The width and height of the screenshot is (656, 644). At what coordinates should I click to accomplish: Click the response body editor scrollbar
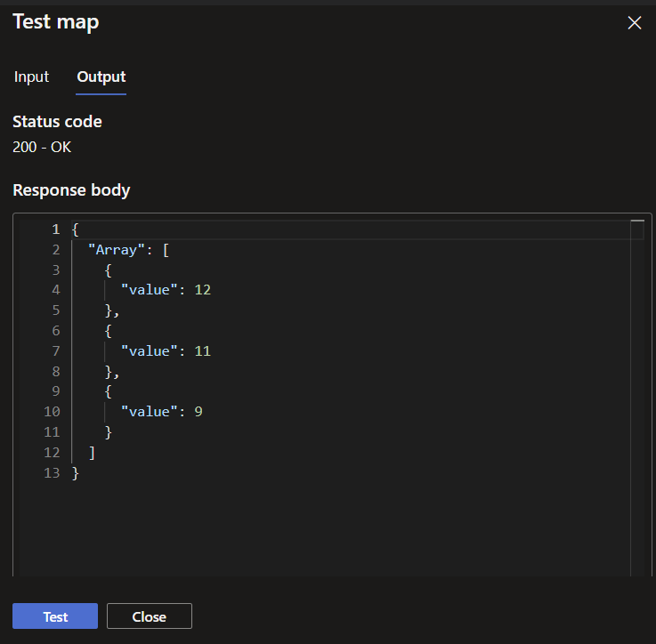[637, 398]
